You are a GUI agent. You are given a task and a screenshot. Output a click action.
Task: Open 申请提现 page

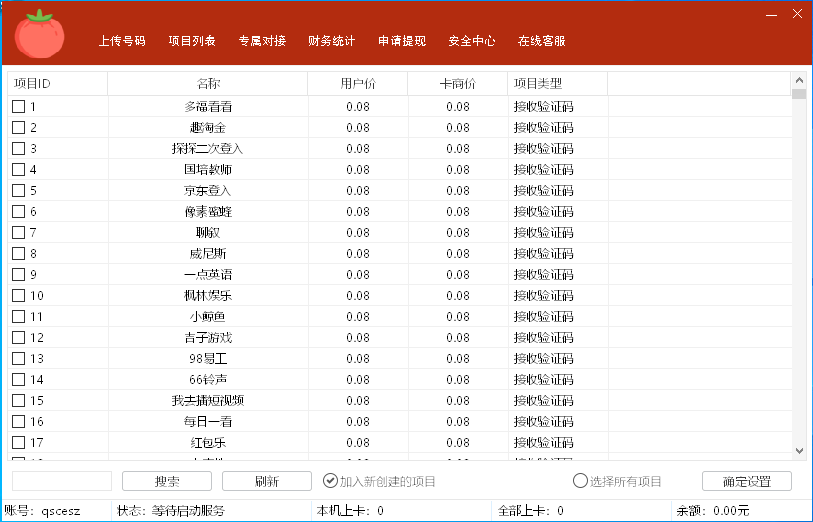(402, 41)
